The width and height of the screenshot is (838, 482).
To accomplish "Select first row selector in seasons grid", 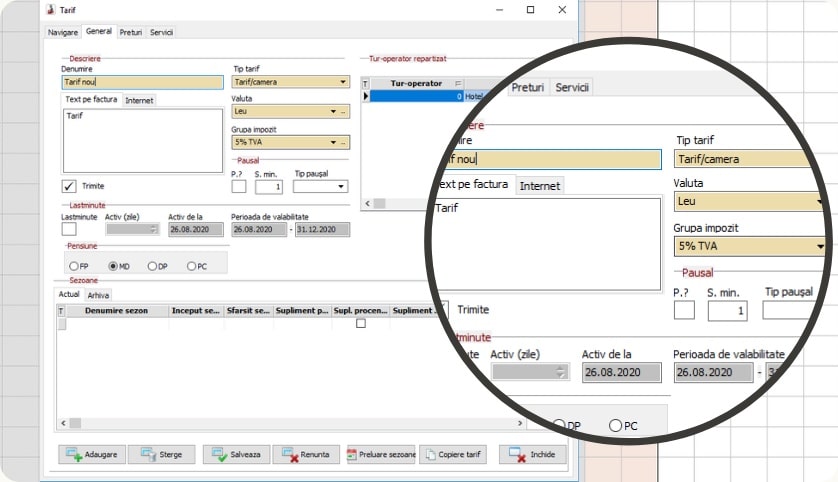I will [x=61, y=324].
